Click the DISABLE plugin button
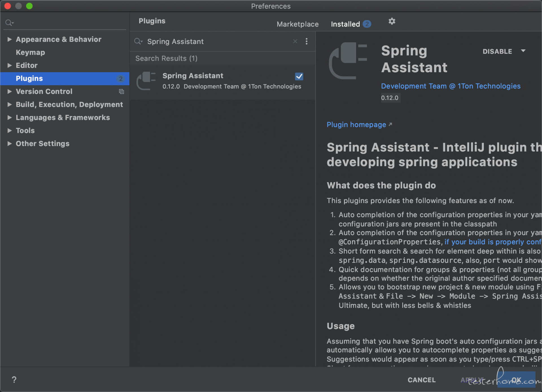The image size is (542, 392). click(497, 51)
